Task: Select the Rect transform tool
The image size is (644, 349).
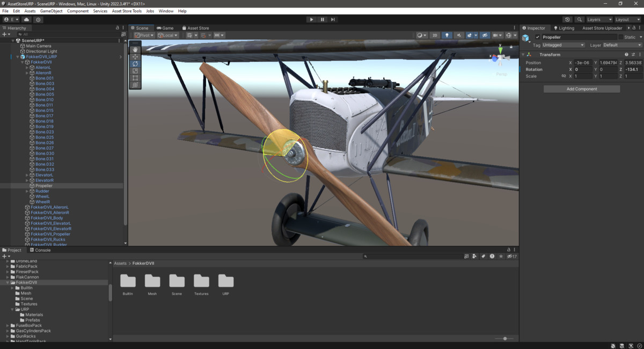Action: (135, 78)
